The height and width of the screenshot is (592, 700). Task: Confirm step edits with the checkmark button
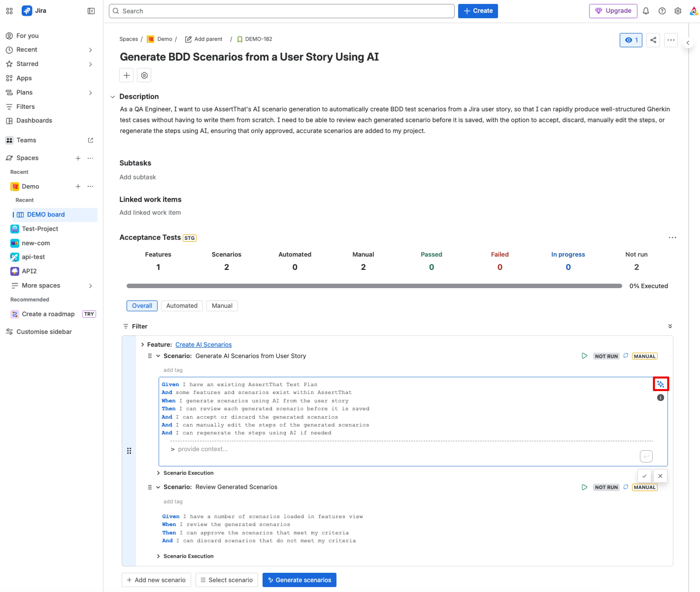pos(644,476)
